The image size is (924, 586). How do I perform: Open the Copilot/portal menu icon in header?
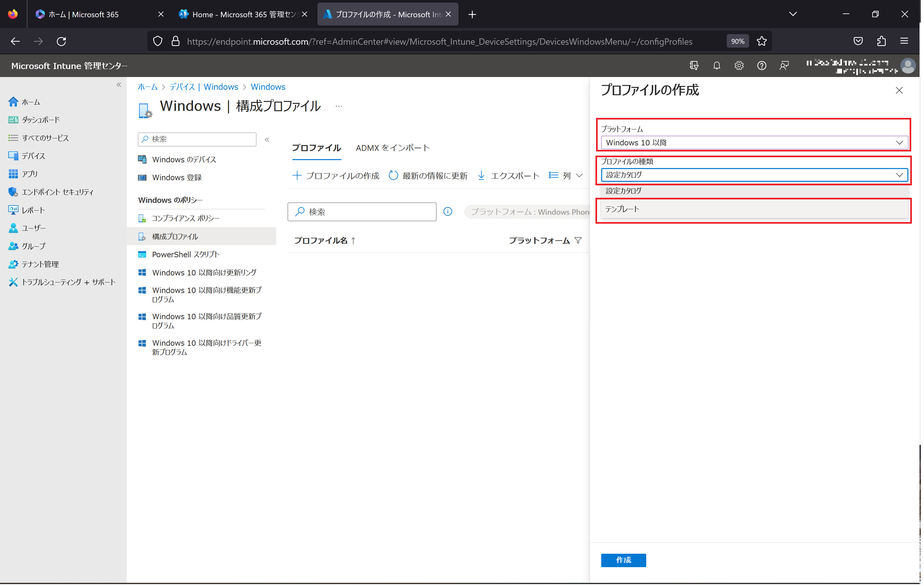pos(694,66)
